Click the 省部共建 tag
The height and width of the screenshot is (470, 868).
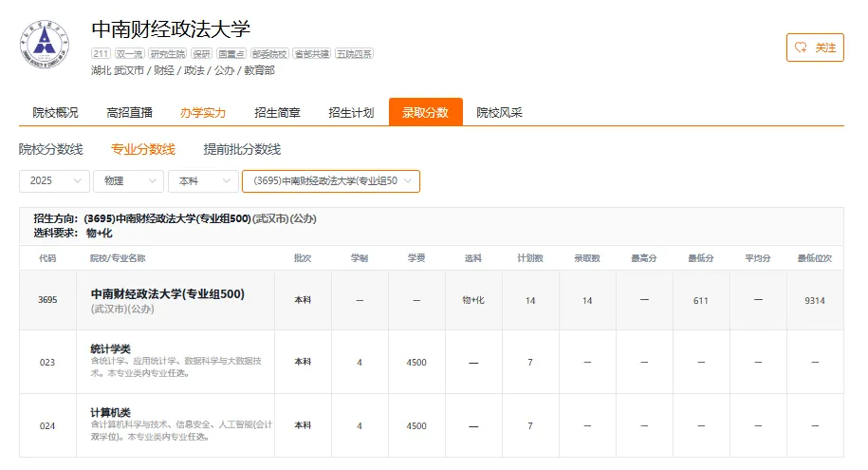[x=312, y=54]
